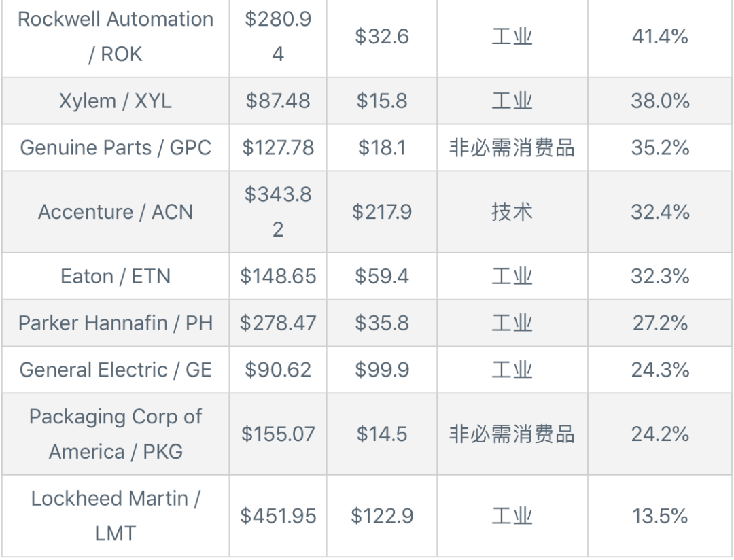Click the $148.65 Eaton price
Screen dimensions: 734x560
[x=278, y=276]
